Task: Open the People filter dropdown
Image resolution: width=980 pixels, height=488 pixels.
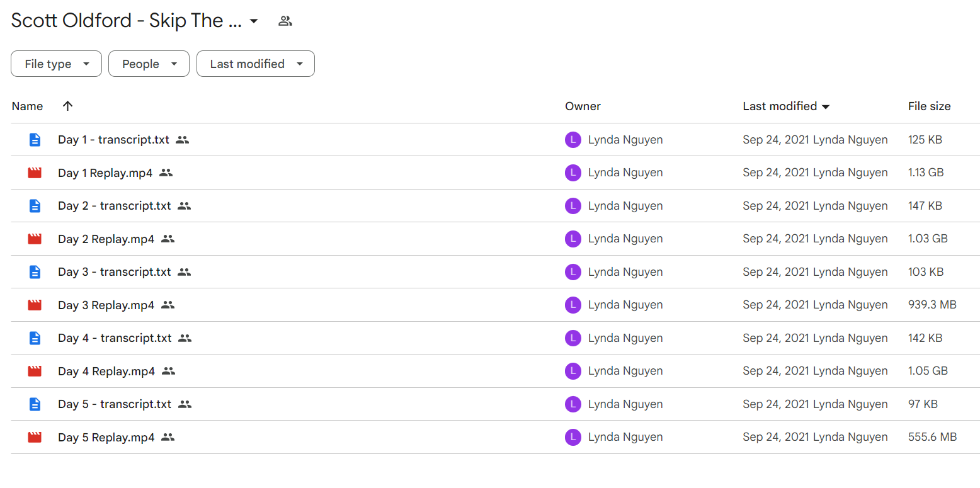Action: pos(149,64)
